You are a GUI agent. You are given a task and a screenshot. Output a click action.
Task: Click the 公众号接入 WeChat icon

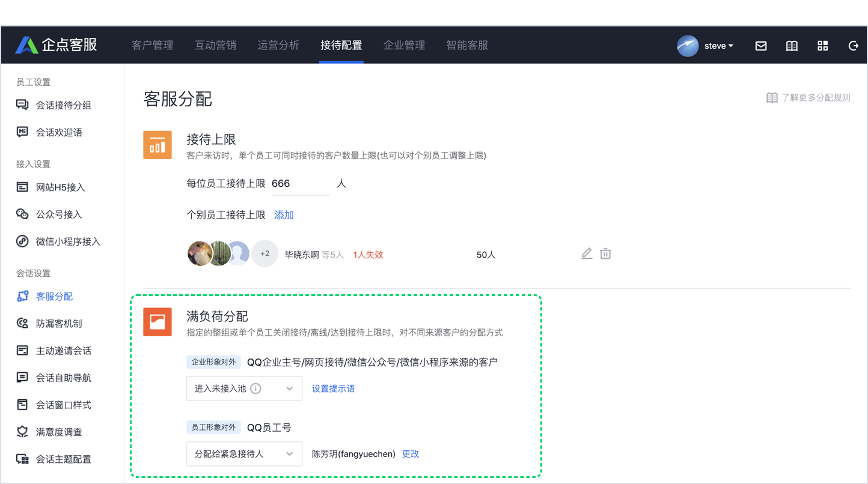[x=22, y=214]
